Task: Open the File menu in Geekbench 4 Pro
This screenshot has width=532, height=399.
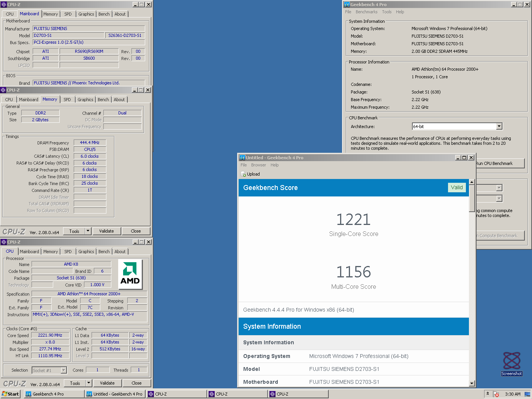Action: coord(348,12)
